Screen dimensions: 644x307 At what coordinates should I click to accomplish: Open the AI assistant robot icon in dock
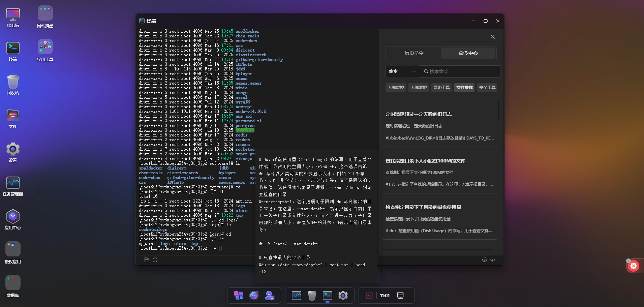(x=254, y=296)
